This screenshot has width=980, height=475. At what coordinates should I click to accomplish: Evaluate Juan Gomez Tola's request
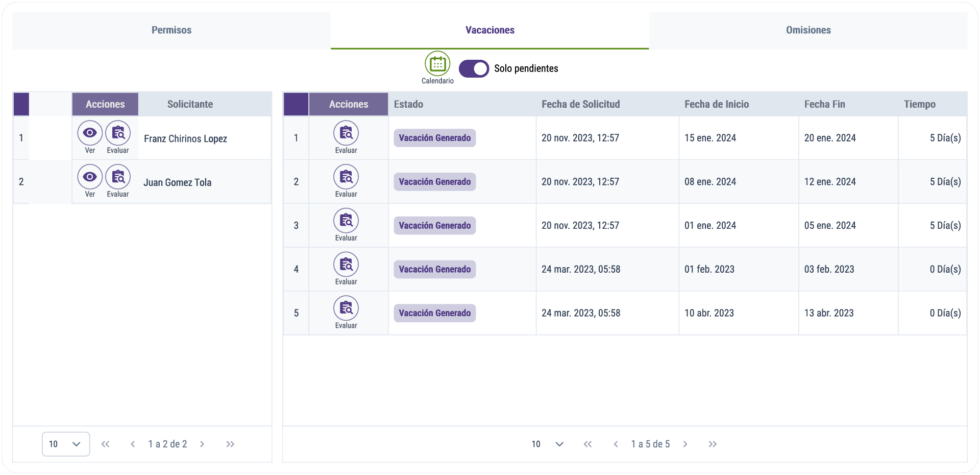click(118, 177)
